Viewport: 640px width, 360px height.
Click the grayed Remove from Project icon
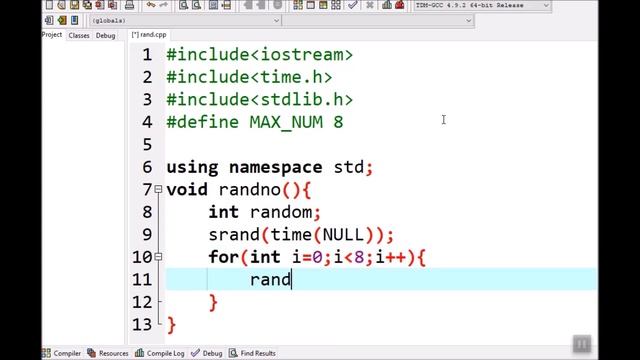click(x=260, y=5)
